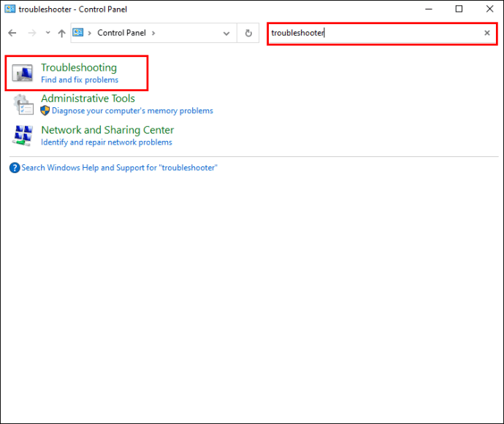Click the Find and fix problems link
This screenshot has height=424, width=504.
[80, 80]
